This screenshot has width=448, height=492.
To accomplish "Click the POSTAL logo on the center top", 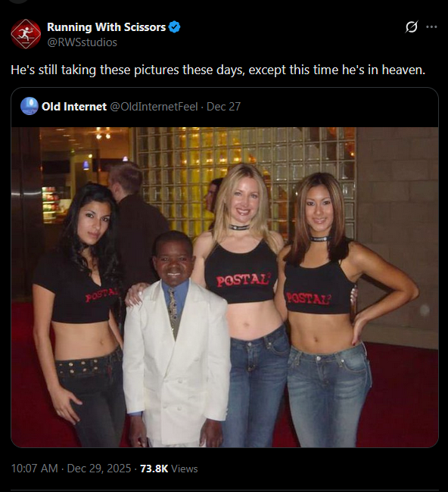I will pyautogui.click(x=244, y=280).
